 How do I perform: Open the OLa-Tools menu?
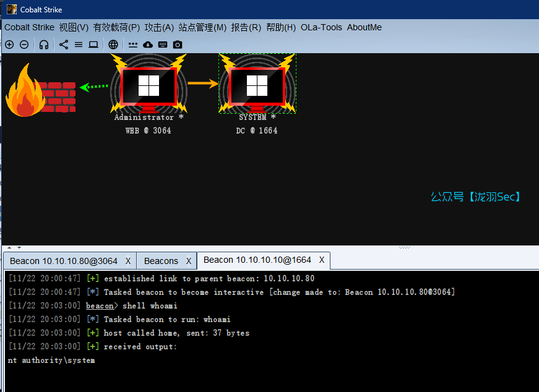321,27
